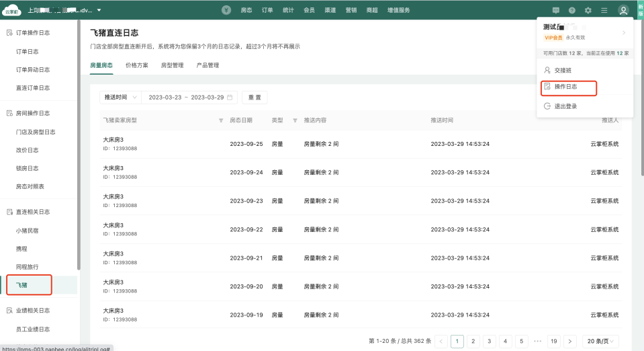Click the 云掌柜 cloud logo

[11, 10]
